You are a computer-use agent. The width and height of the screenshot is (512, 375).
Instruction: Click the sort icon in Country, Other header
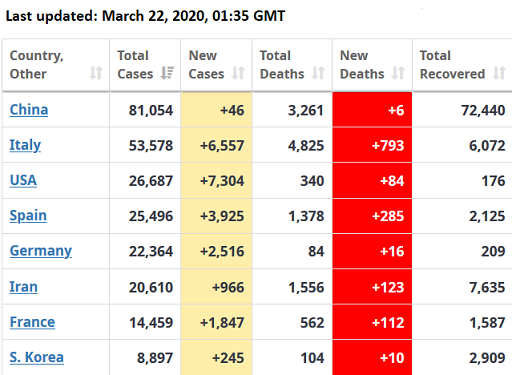(96, 73)
